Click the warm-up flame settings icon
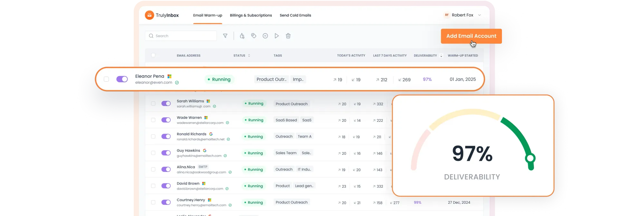Screen dimensions: 644x216 (242, 36)
